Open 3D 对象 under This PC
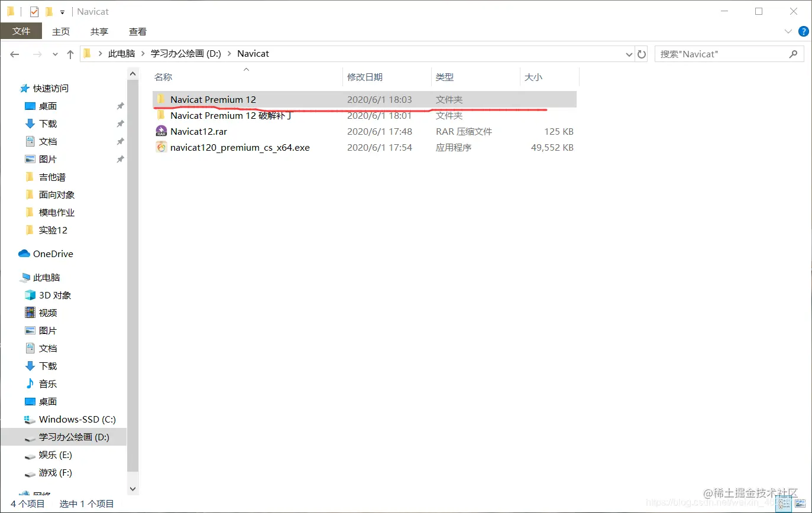 [x=55, y=296]
